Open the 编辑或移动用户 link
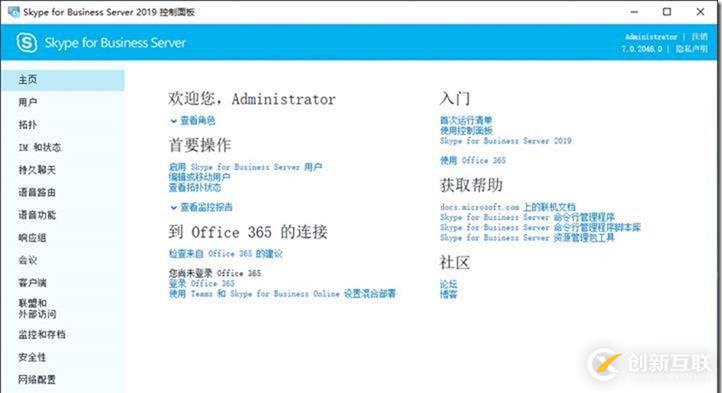722x393 pixels. 199,177
